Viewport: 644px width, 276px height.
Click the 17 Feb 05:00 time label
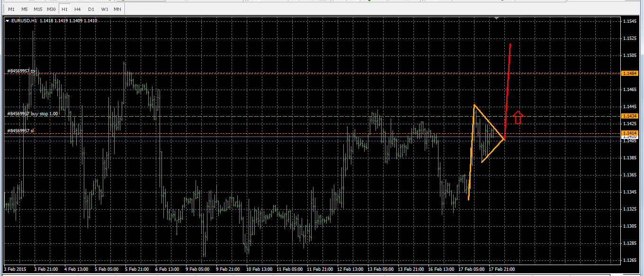click(471, 269)
